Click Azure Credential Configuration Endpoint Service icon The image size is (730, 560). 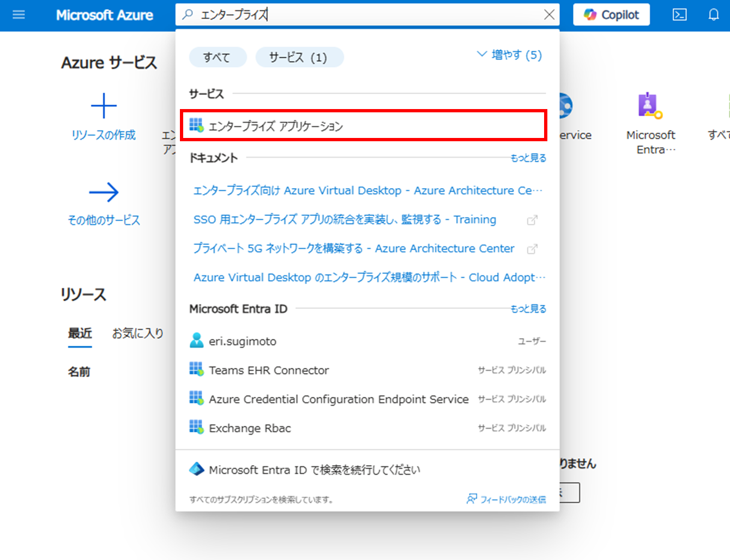tap(196, 399)
